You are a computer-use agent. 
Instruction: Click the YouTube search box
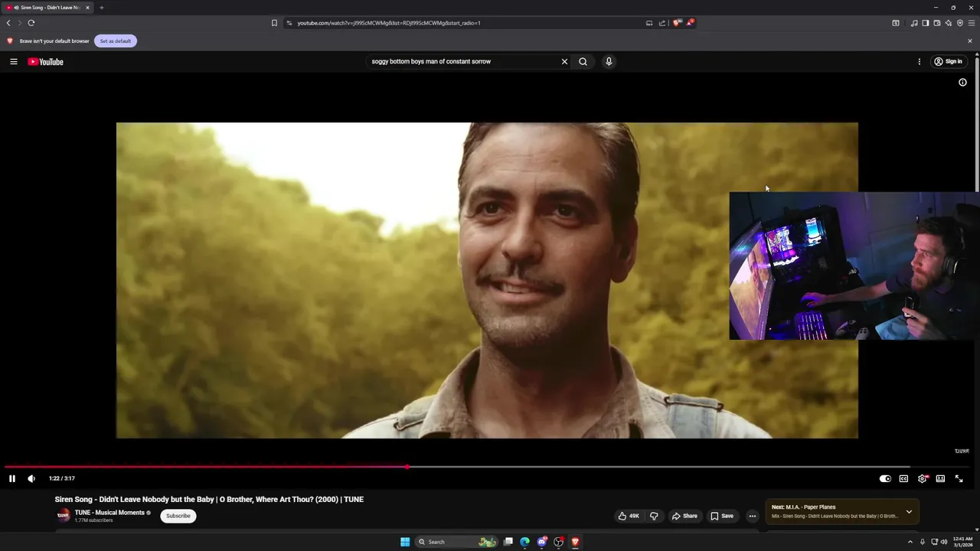coord(463,61)
